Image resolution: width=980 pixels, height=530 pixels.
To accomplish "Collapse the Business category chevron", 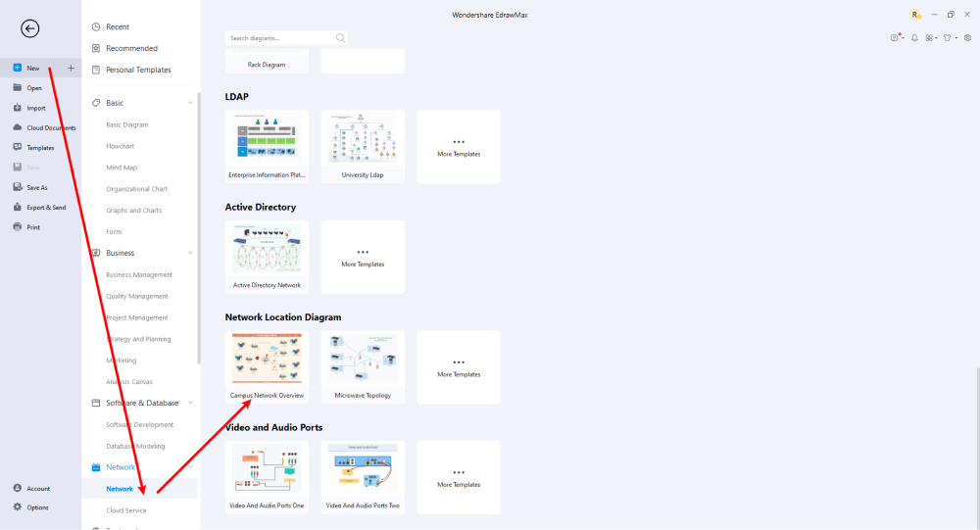I will [191, 253].
